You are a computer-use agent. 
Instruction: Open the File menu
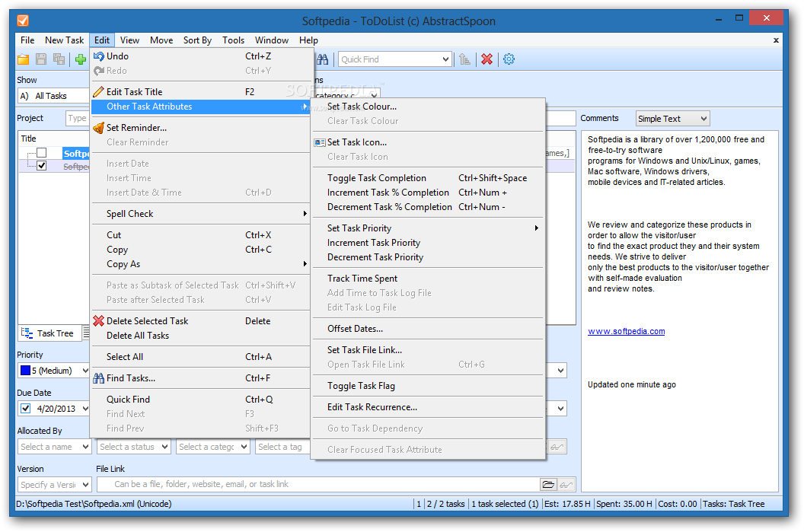(x=27, y=40)
